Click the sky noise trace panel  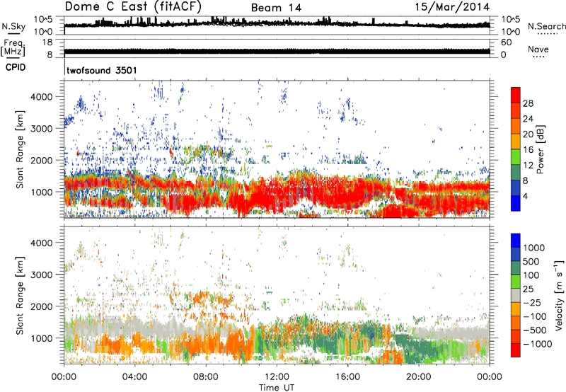coord(277,25)
